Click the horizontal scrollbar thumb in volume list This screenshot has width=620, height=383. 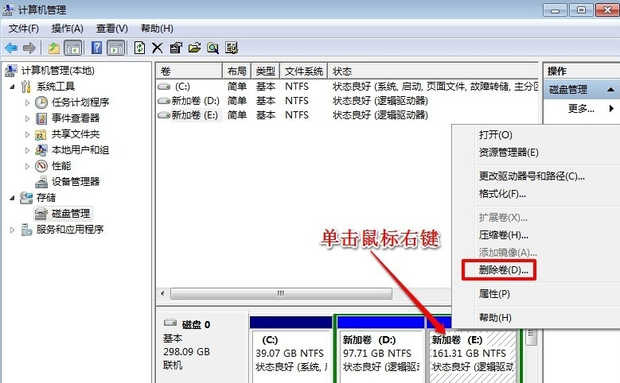tap(281, 294)
